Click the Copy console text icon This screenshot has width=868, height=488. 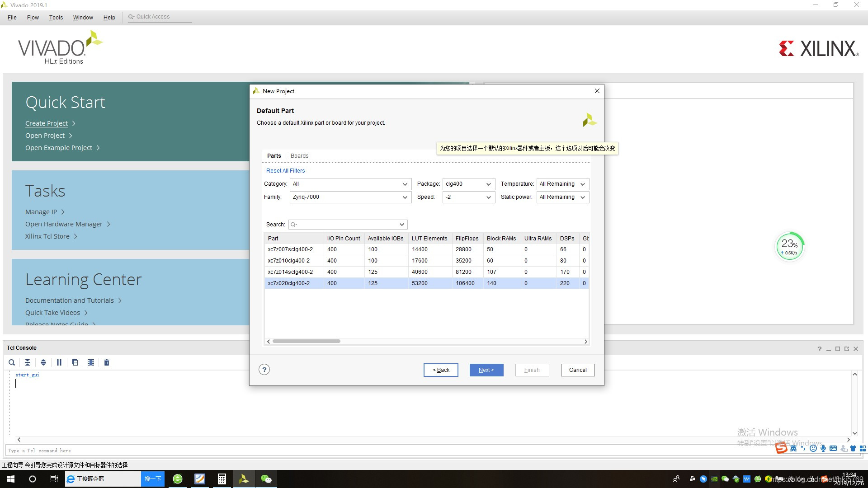(x=75, y=362)
